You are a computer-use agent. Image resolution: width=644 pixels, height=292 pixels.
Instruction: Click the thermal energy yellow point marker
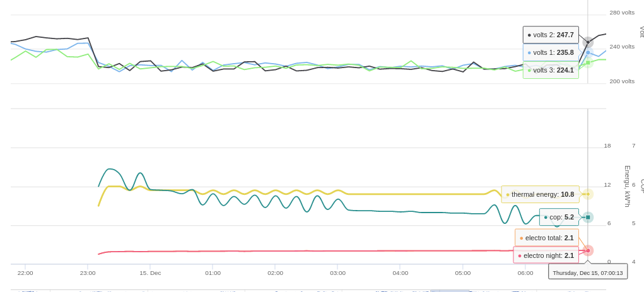pos(588,194)
